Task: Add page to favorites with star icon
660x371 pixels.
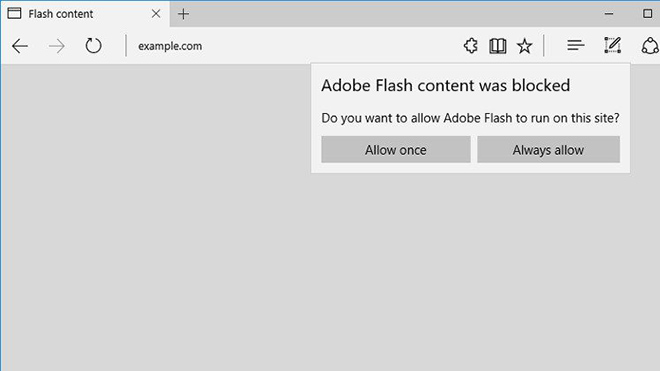Action: tap(524, 46)
